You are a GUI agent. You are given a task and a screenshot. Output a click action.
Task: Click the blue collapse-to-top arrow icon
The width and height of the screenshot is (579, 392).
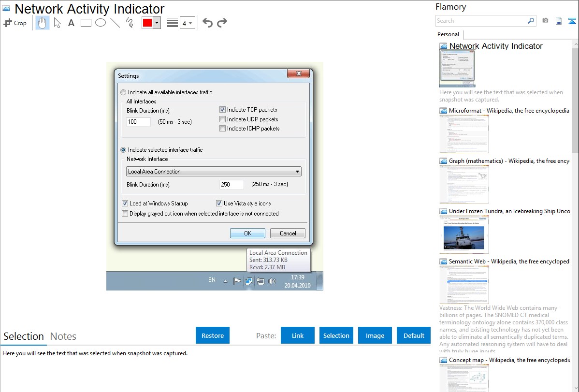(572, 21)
